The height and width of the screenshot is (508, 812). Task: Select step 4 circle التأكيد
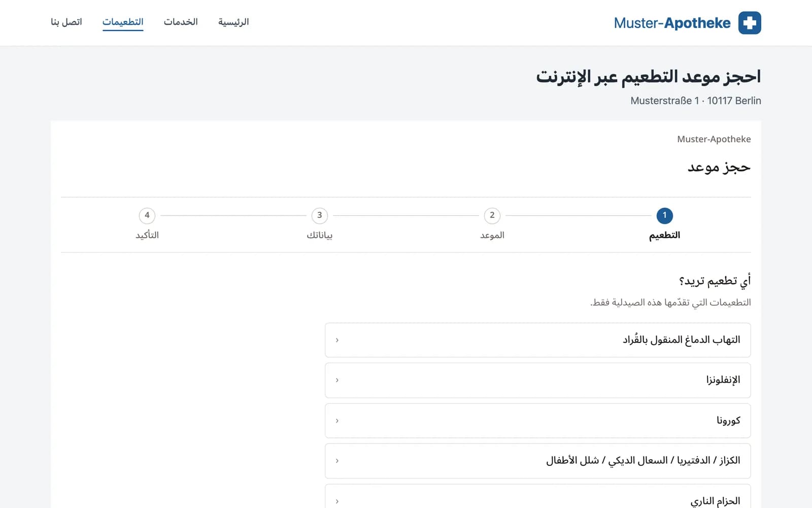pos(147,215)
